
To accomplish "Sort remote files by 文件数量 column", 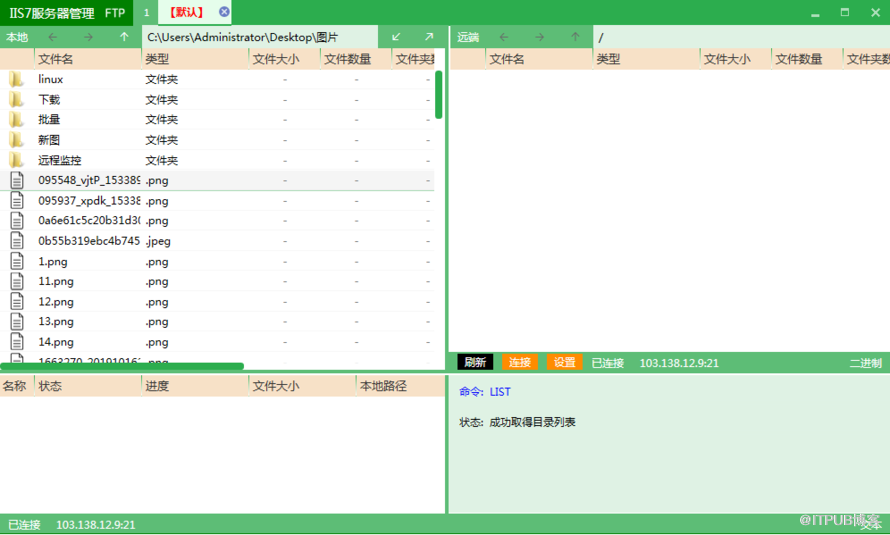I will 807,58.
